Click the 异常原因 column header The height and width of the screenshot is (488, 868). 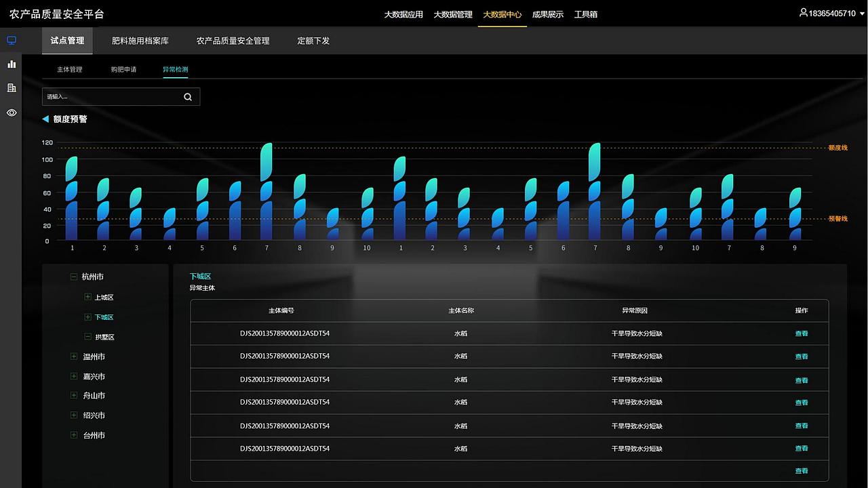click(x=635, y=310)
